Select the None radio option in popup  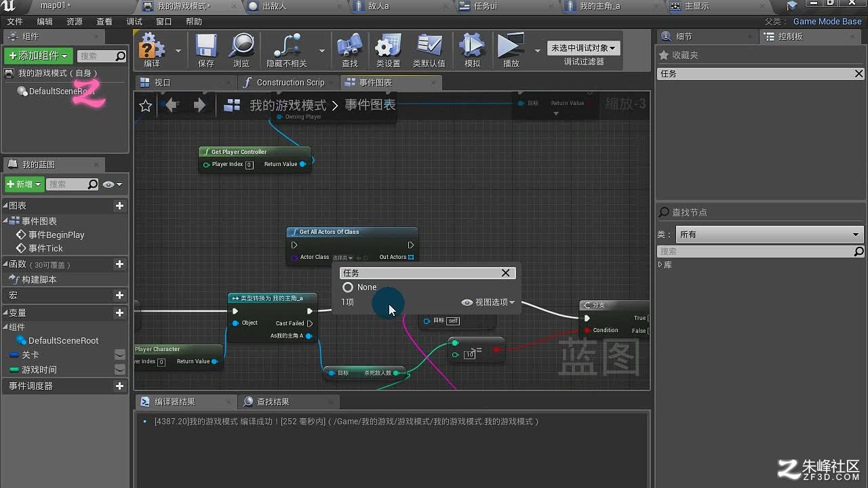[x=348, y=287]
